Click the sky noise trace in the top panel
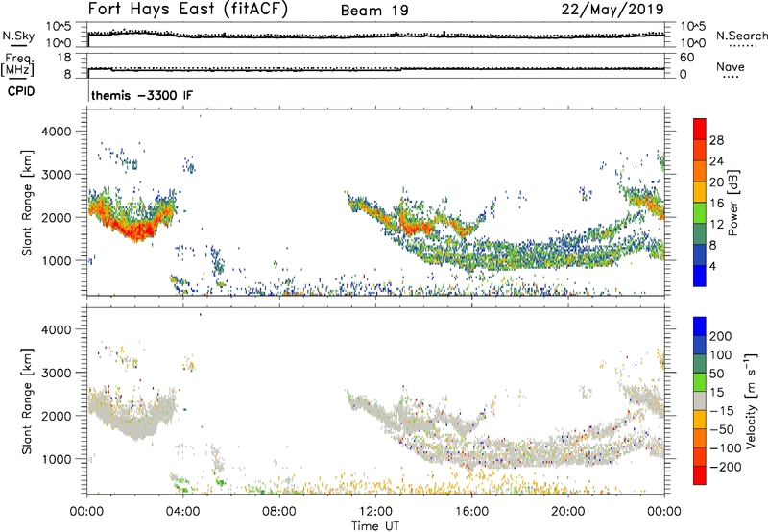Viewport: 768px width, 532px height. 375,36
